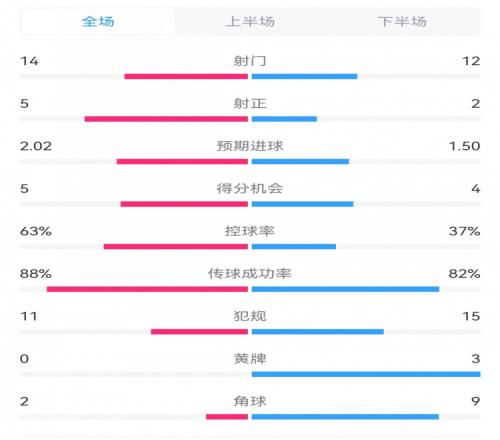Click the 预期进球 expected goals label
Viewport: 500px width, 440px height.
[250, 146]
